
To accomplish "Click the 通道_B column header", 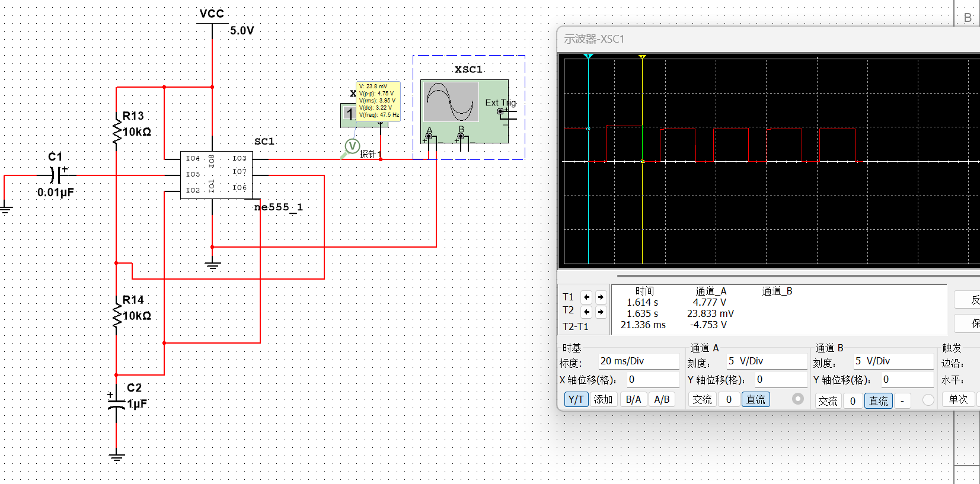I will 777,291.
